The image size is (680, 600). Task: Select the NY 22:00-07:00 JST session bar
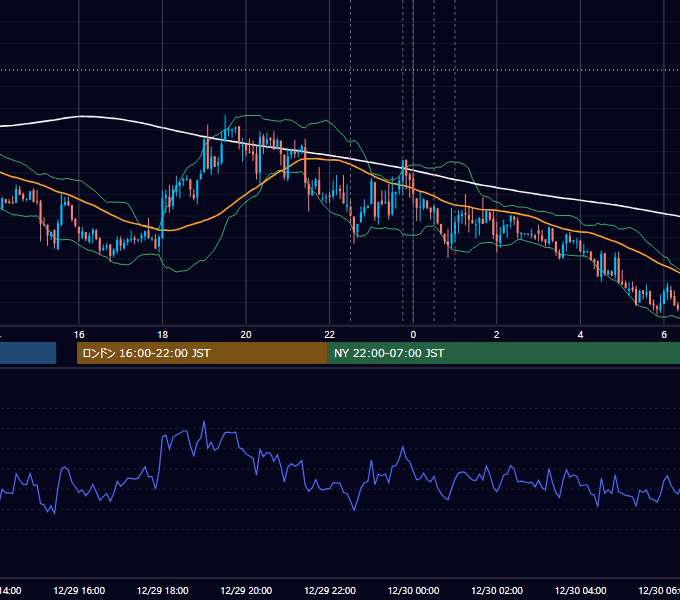(x=503, y=353)
